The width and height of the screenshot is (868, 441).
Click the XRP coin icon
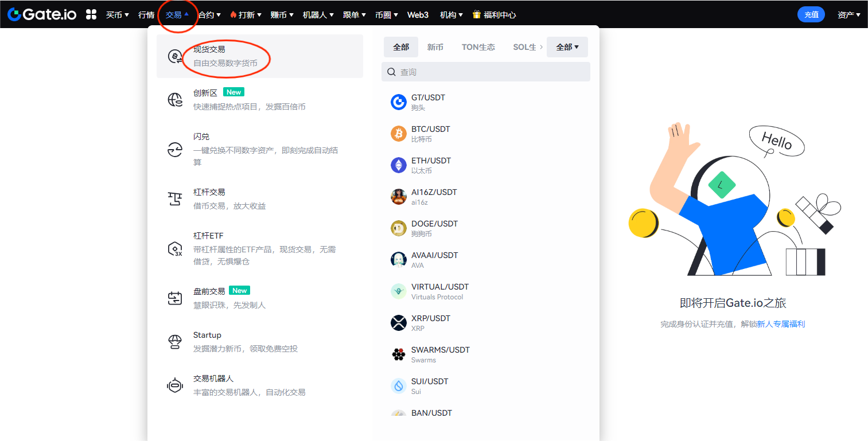pyautogui.click(x=398, y=323)
